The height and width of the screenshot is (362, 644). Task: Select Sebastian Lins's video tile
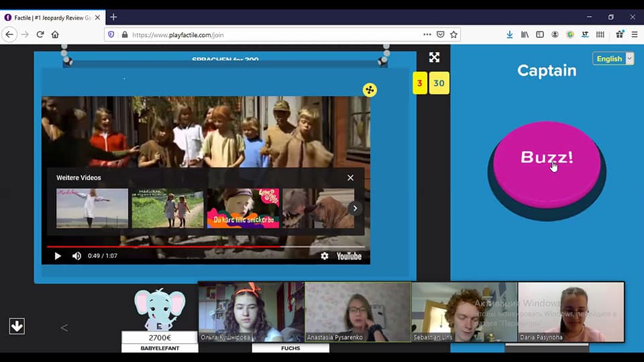464,312
